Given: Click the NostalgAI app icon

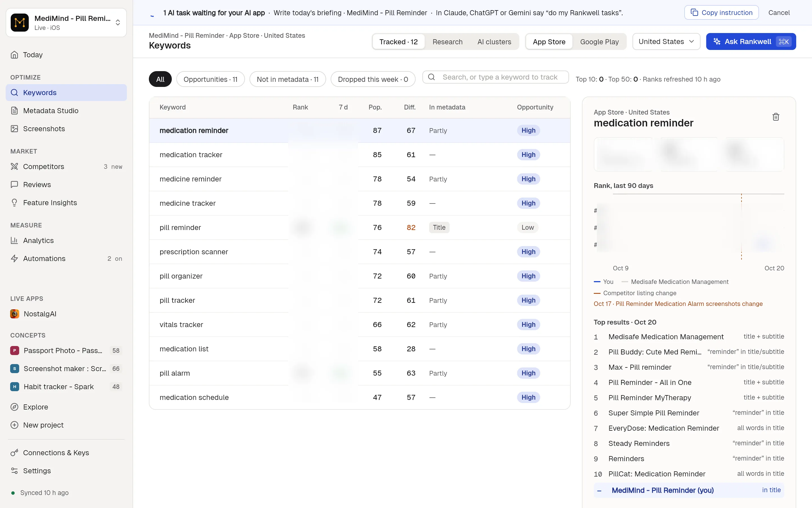Looking at the screenshot, I should pos(14,314).
